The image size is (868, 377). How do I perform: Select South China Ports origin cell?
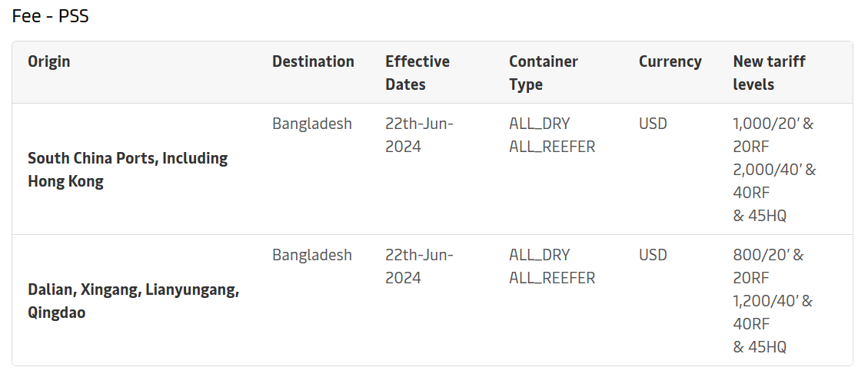pyautogui.click(x=128, y=170)
